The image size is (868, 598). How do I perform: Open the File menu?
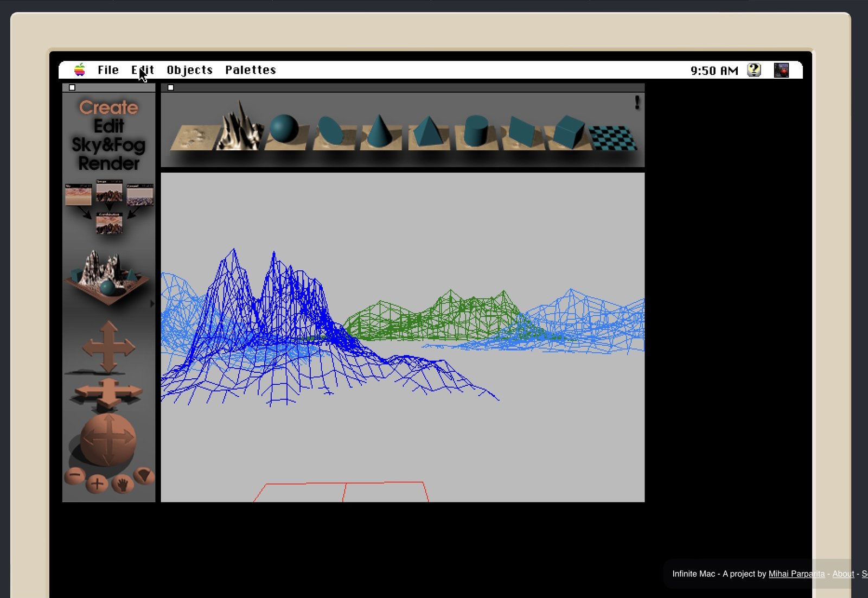click(x=108, y=70)
